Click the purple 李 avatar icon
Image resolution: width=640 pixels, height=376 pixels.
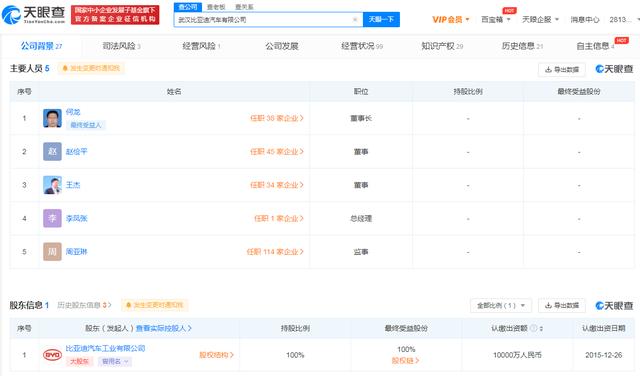pos(52,218)
